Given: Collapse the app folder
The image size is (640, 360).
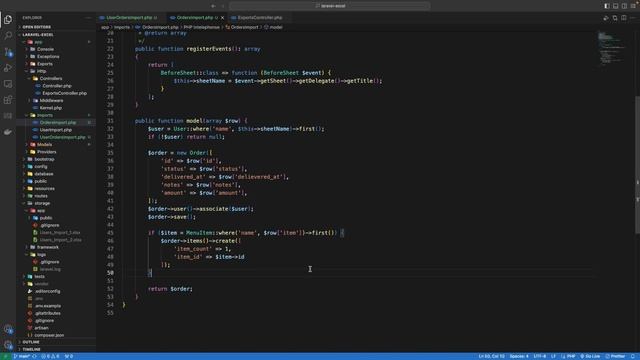Looking at the screenshot, I should (x=38, y=42).
